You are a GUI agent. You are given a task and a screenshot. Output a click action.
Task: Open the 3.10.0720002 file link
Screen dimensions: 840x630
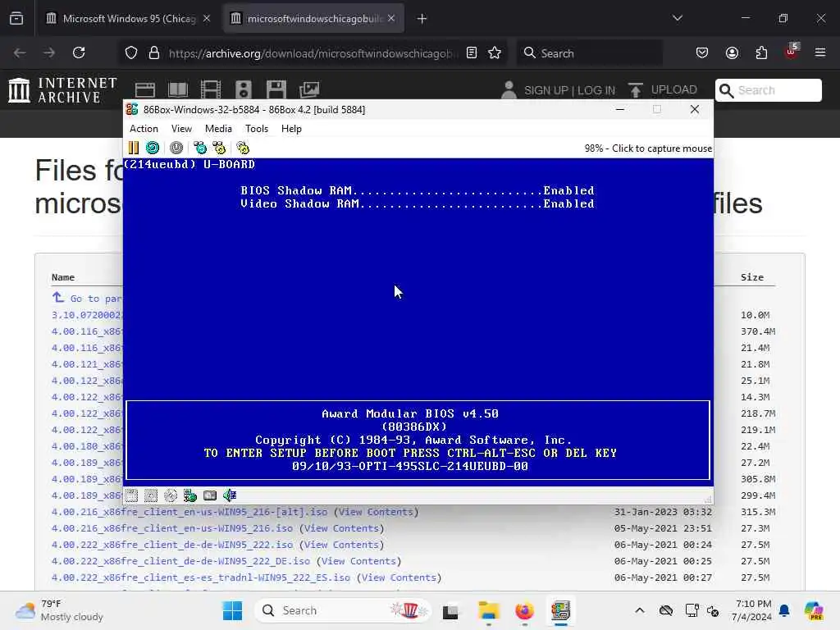click(87, 315)
